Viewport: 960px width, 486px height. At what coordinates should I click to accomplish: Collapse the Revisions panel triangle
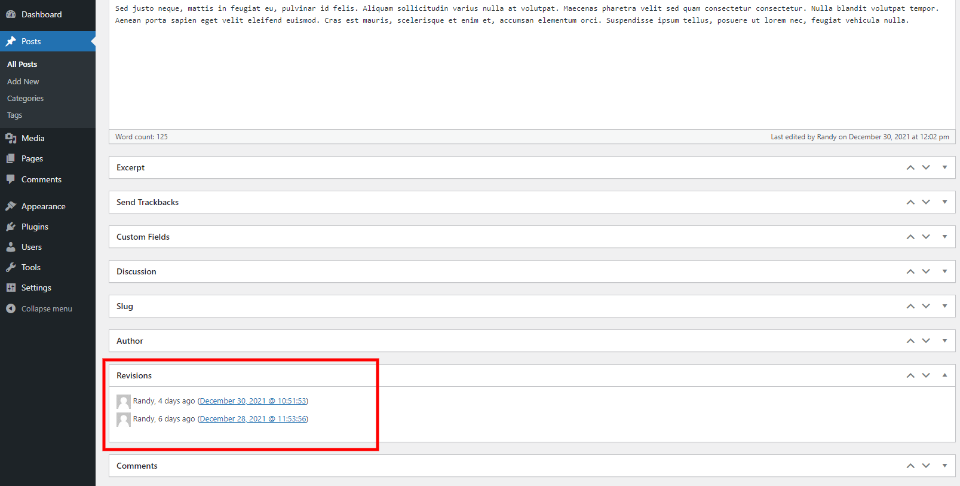[945, 375]
